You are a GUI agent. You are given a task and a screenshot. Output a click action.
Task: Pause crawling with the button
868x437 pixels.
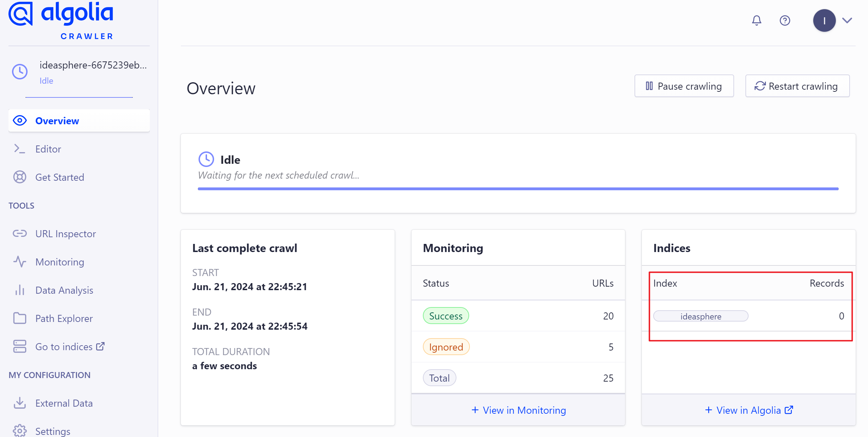684,86
